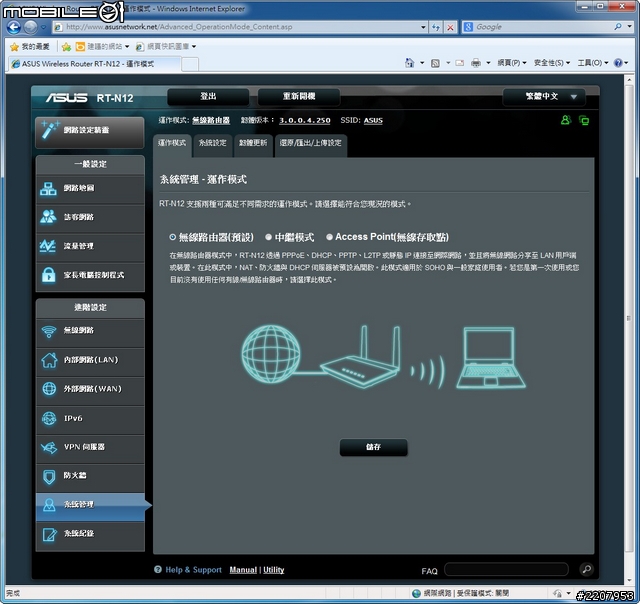Click the vertical scrollbar down arrow
Screen dimensions: 640x604
tap(629, 581)
